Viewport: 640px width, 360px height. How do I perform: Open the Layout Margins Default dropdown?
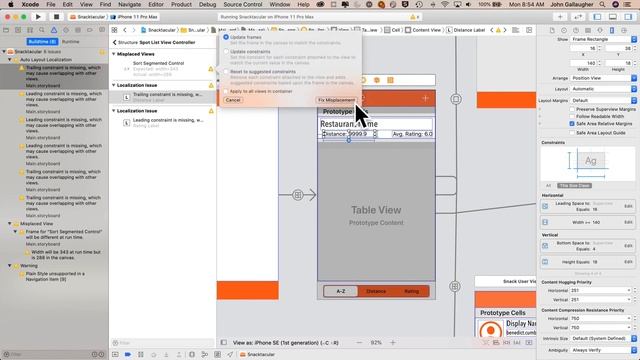tap(604, 100)
